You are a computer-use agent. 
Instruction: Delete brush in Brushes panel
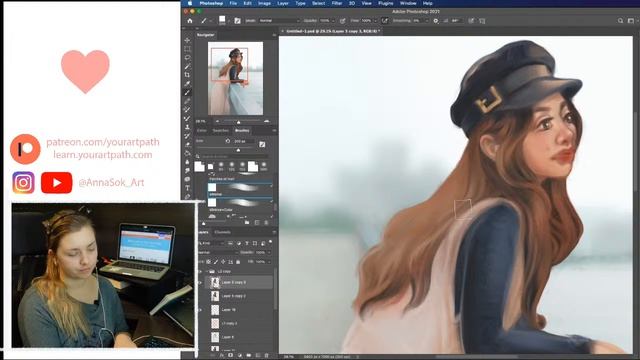[x=266, y=222]
